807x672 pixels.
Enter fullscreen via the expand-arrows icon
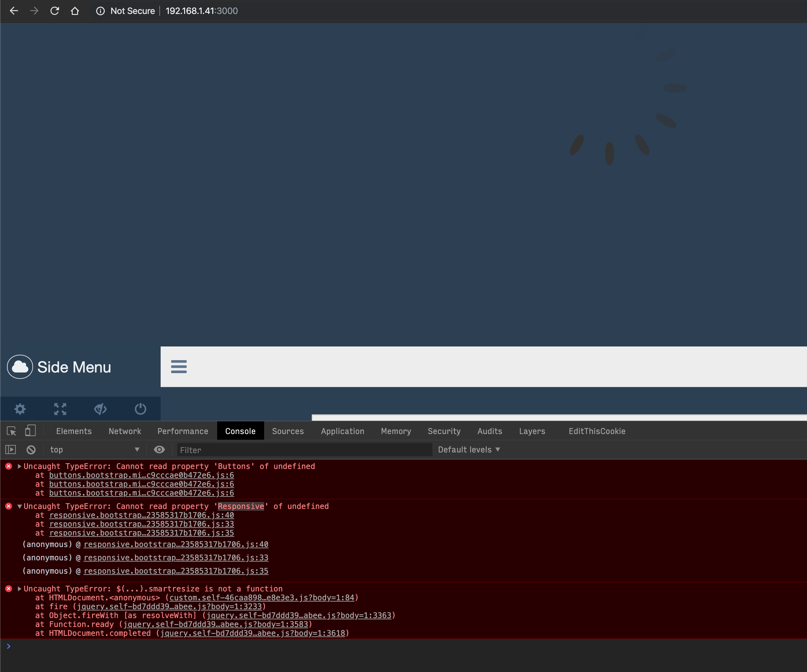point(60,409)
